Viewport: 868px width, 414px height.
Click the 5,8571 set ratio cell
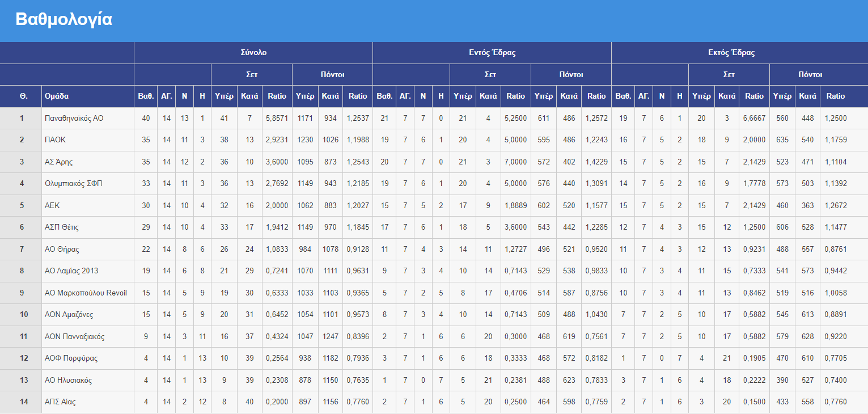(277, 119)
